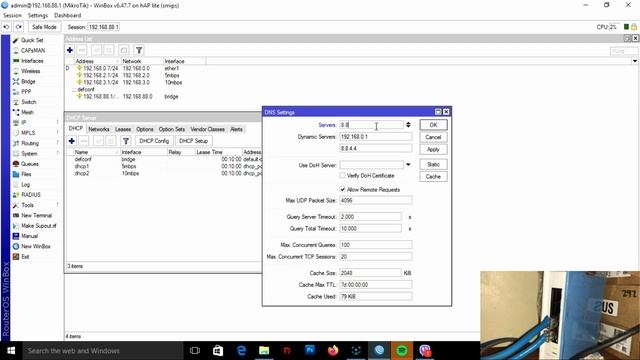The width and height of the screenshot is (640, 360).
Task: Open Session menu
Action: (12, 16)
